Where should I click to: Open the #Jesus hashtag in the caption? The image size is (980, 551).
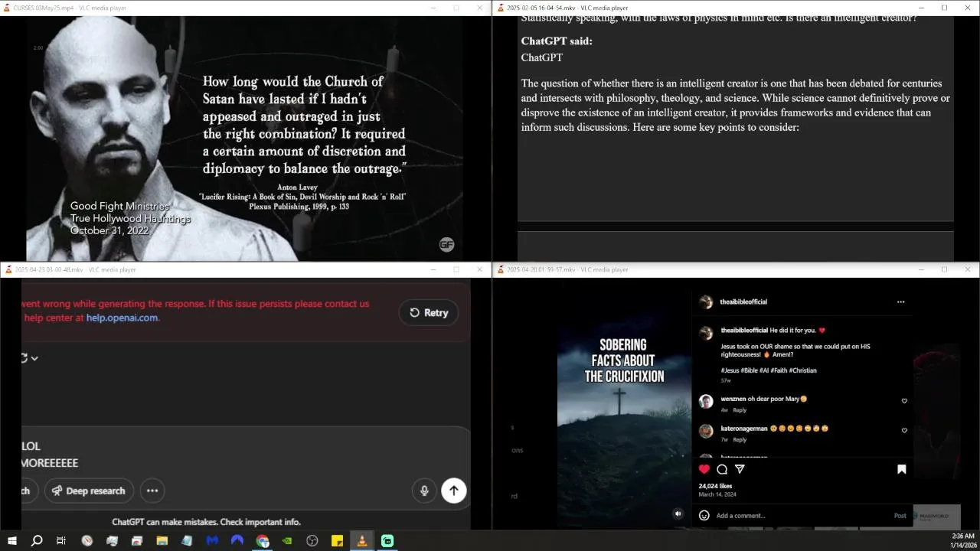[x=730, y=370]
